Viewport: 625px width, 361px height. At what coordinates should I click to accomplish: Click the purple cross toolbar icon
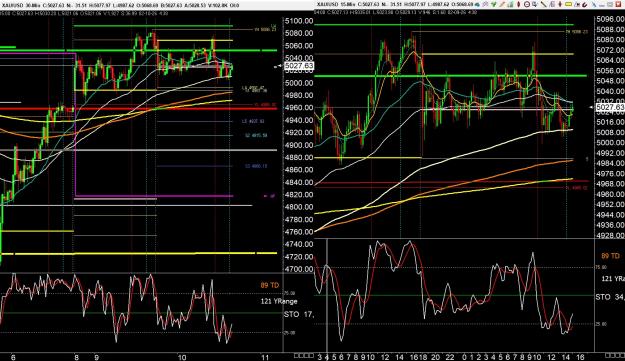[x=485, y=4]
